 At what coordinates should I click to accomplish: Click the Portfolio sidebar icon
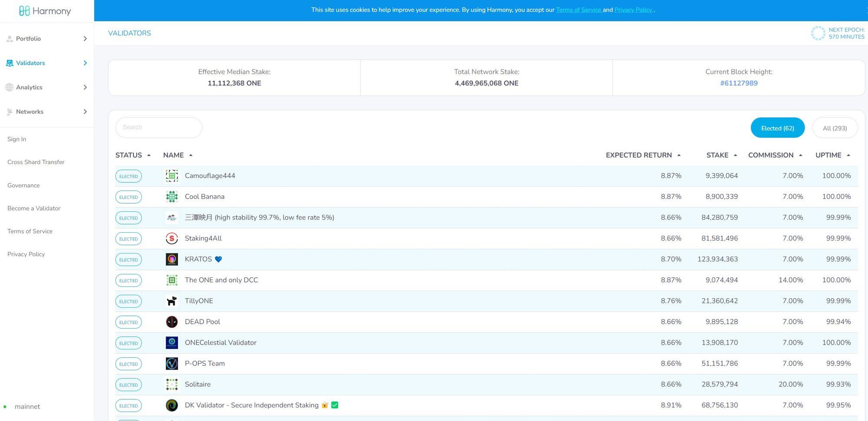(x=10, y=39)
